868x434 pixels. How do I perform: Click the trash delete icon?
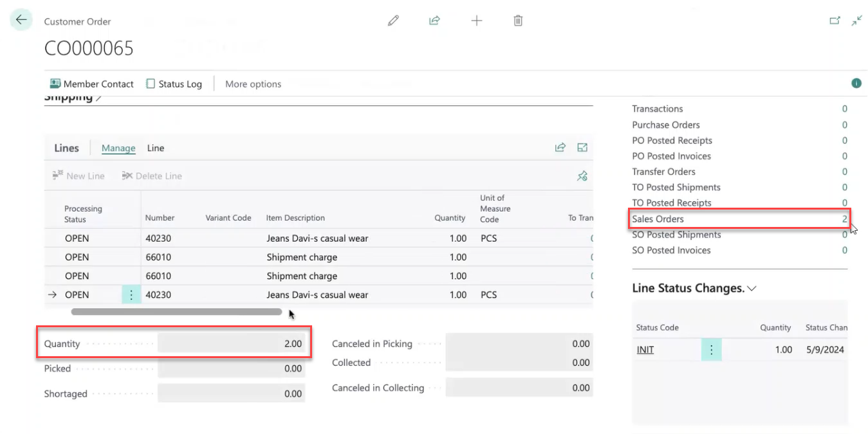(518, 21)
